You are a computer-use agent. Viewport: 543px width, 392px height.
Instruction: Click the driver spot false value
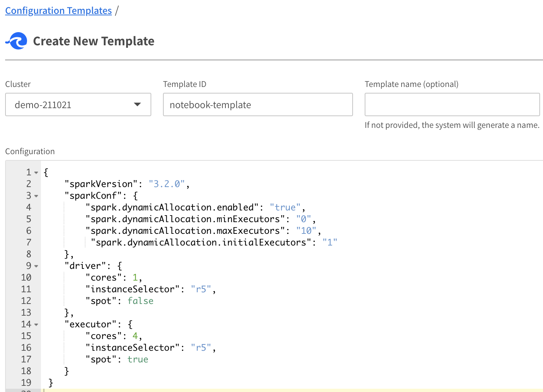click(x=140, y=301)
